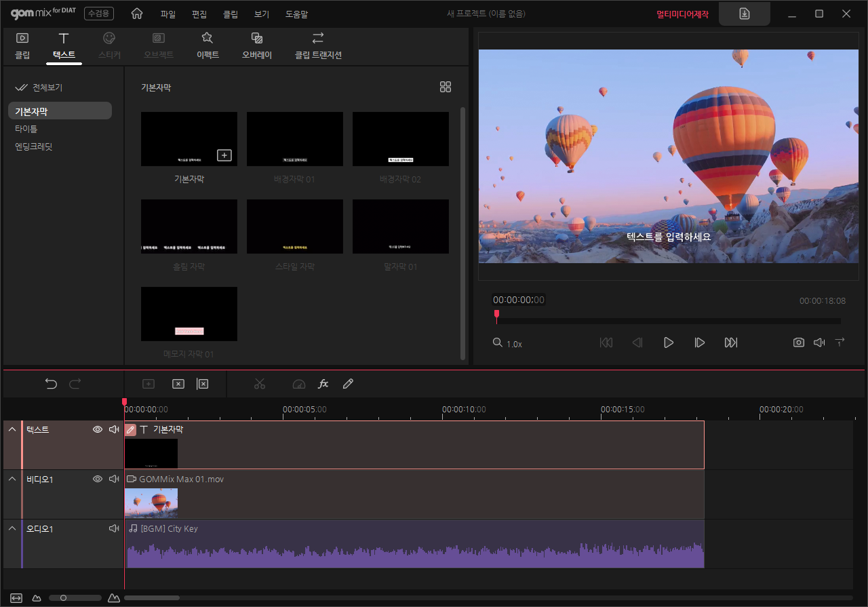This screenshot has width=868, height=607.
Task: Collapse the 오디오1 track arrow
Action: 12,529
